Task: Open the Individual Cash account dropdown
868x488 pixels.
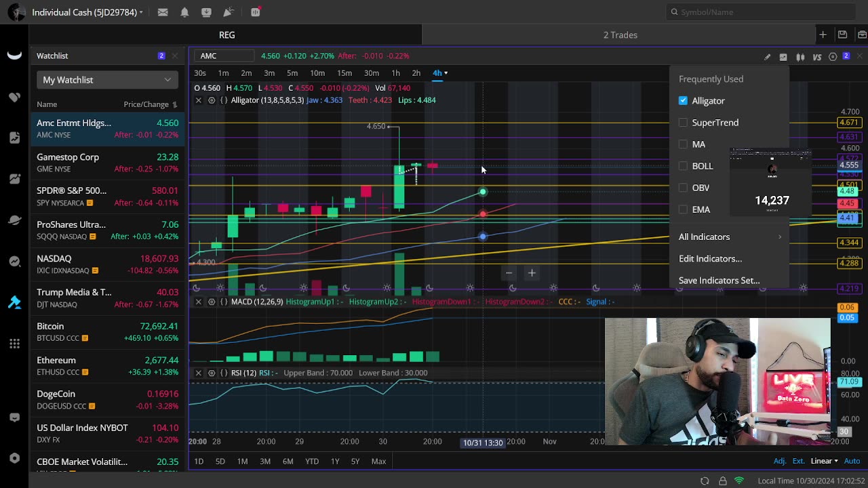Action: 87,12
